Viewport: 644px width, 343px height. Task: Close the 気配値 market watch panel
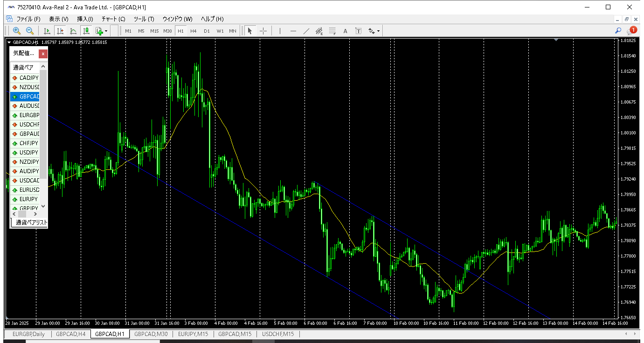43,54
